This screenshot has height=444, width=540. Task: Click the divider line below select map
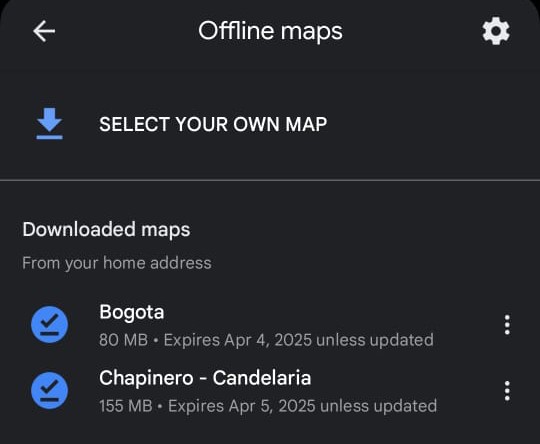click(270, 180)
